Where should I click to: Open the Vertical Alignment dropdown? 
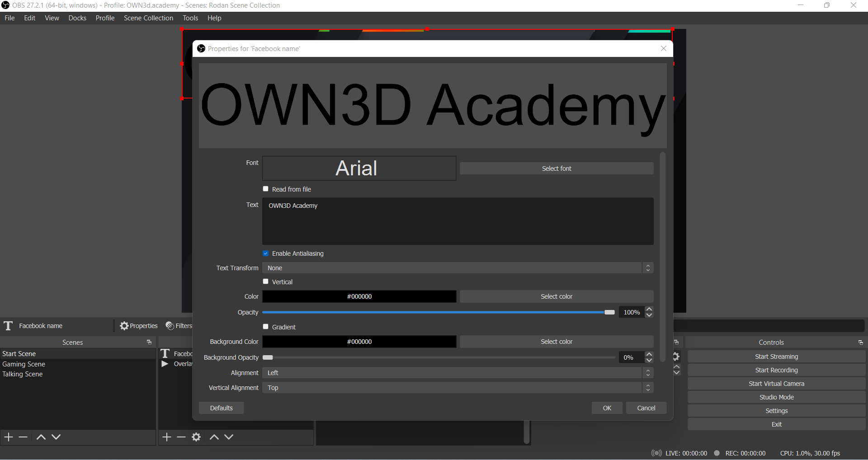click(458, 388)
